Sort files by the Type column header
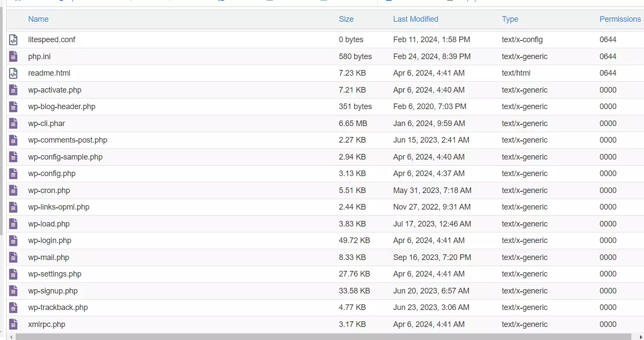This screenshot has width=644, height=340. pos(510,19)
